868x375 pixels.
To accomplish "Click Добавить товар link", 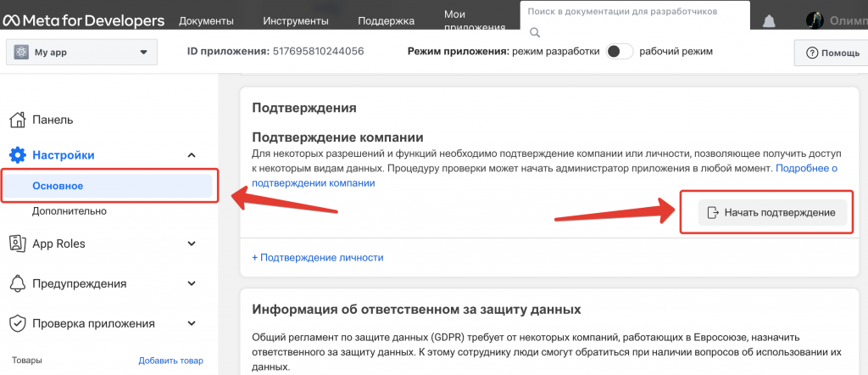I will (170, 361).
